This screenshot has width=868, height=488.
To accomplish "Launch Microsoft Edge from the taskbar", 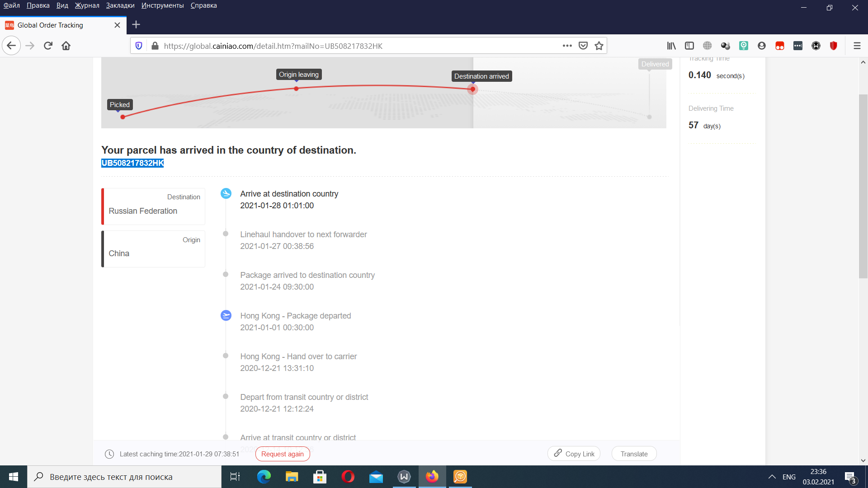I will tap(264, 477).
